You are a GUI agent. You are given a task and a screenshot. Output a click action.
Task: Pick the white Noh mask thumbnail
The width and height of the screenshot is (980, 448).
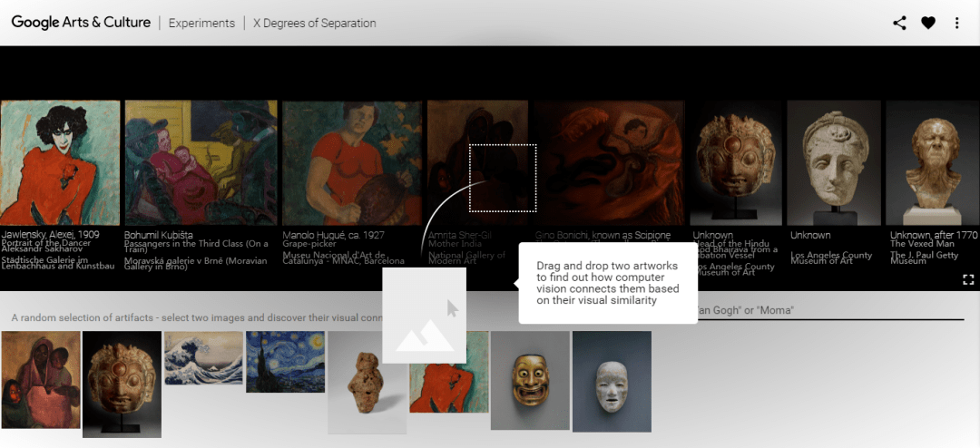tap(612, 381)
